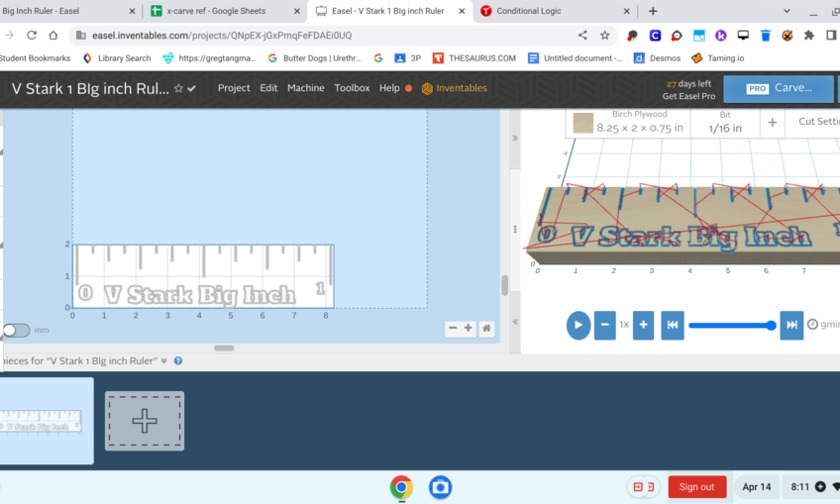840x504 pixels.
Task: Expand the left panel double chevron
Action: coord(515,138)
